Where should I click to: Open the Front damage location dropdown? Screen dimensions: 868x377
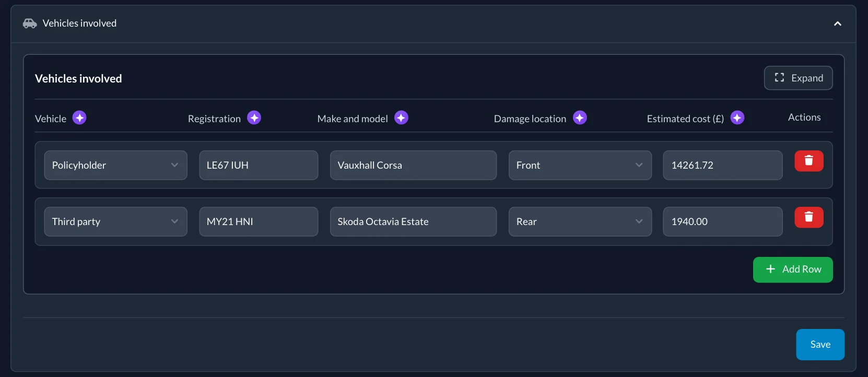click(x=580, y=165)
